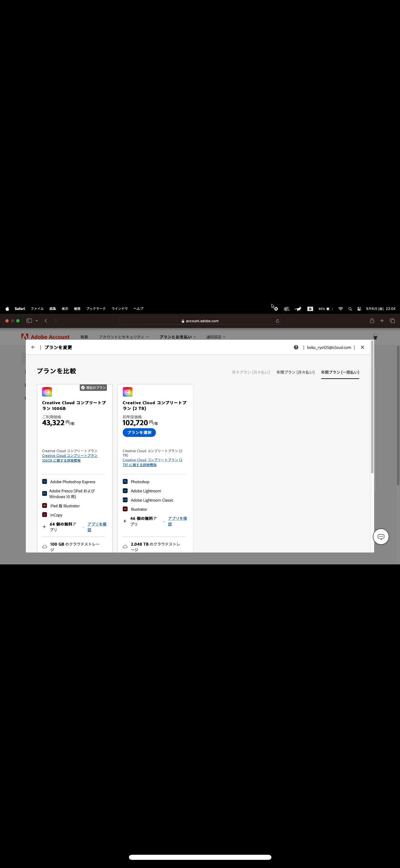Click the Safari share icon

click(372, 320)
